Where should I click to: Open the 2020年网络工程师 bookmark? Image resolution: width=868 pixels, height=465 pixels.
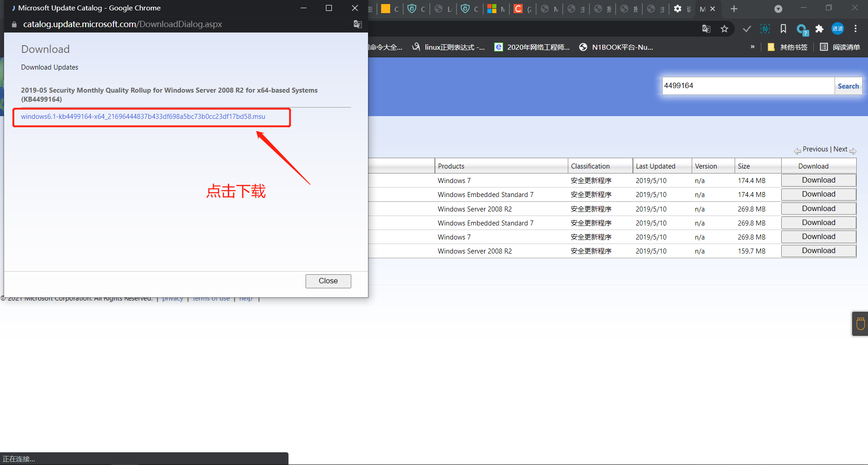coord(532,47)
